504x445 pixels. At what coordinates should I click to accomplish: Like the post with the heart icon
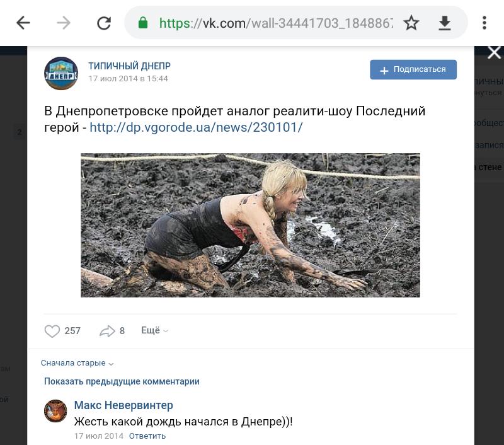(x=52, y=331)
